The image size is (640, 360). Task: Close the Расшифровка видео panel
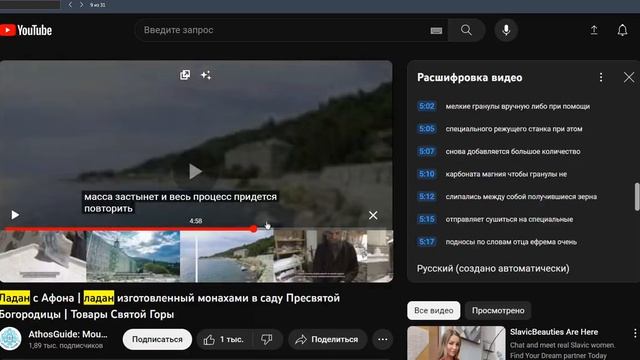pyautogui.click(x=629, y=78)
